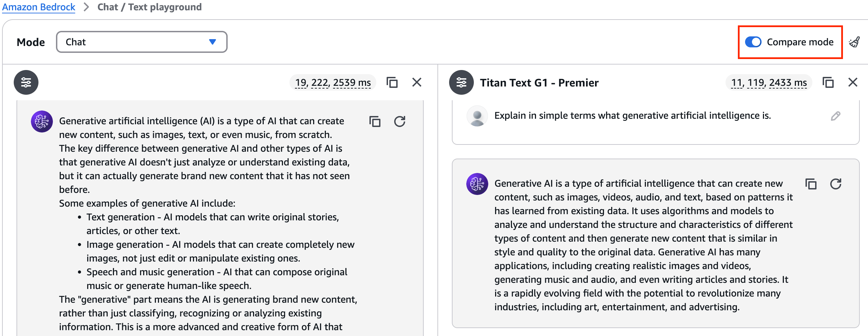Toggle the Compare mode switch
The height and width of the screenshot is (336, 868).
(x=753, y=42)
